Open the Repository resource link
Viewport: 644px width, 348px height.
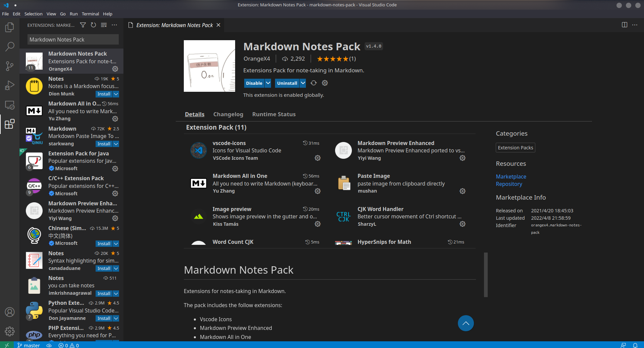509,184
